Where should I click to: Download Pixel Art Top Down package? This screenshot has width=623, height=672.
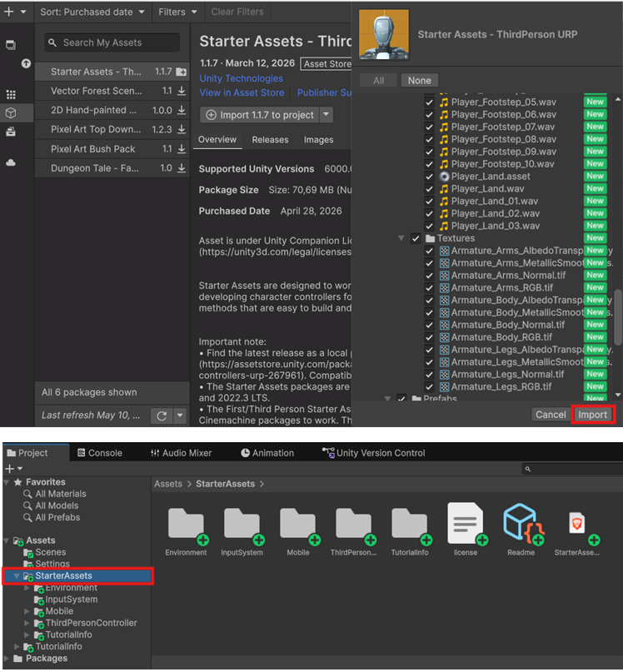pyautogui.click(x=182, y=129)
